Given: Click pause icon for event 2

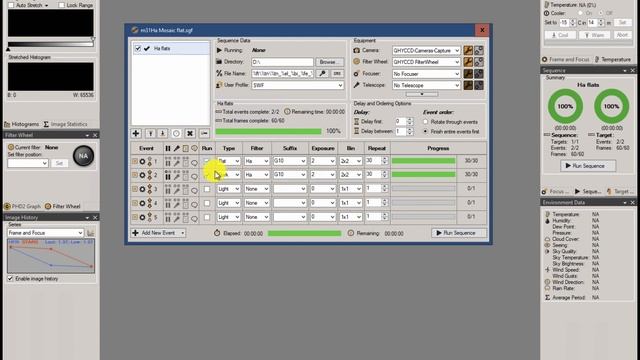Looking at the screenshot, I should coord(168,176).
